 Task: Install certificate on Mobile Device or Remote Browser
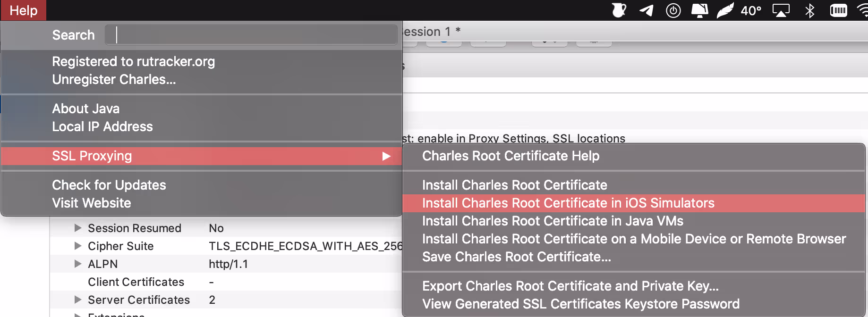click(634, 239)
